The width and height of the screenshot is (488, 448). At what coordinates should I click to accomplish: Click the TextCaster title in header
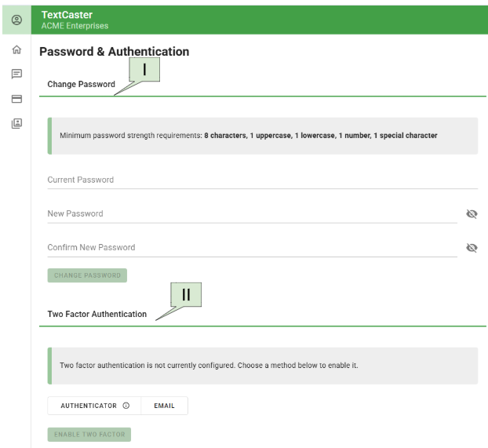tap(67, 15)
